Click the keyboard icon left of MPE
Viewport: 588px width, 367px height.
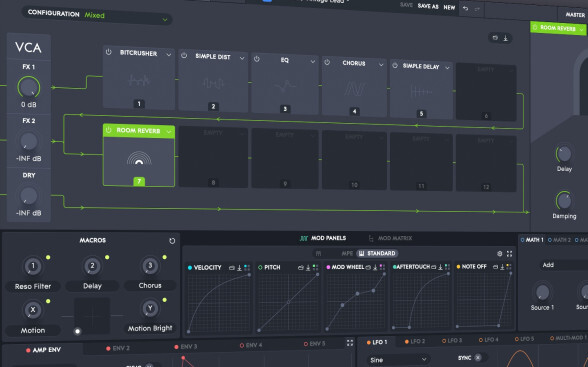click(318, 253)
